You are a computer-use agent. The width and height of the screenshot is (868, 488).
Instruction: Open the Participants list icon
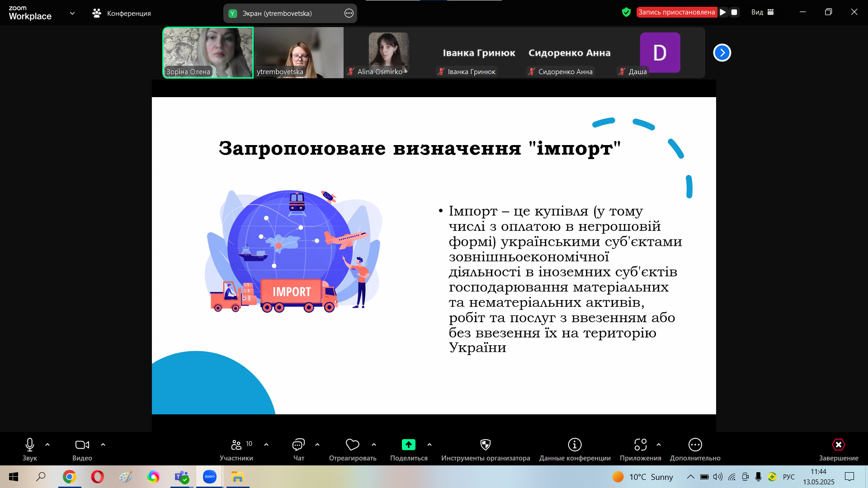(236, 445)
